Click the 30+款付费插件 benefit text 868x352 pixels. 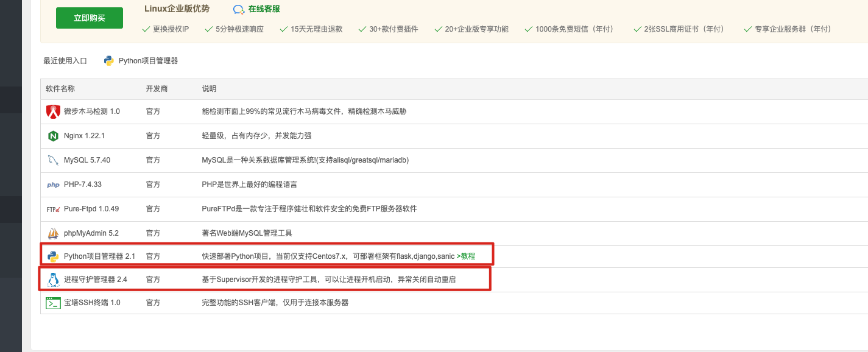(x=393, y=29)
